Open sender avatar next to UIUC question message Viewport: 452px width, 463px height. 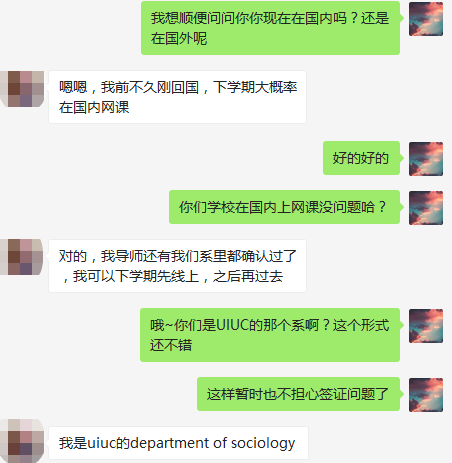[x=426, y=326]
